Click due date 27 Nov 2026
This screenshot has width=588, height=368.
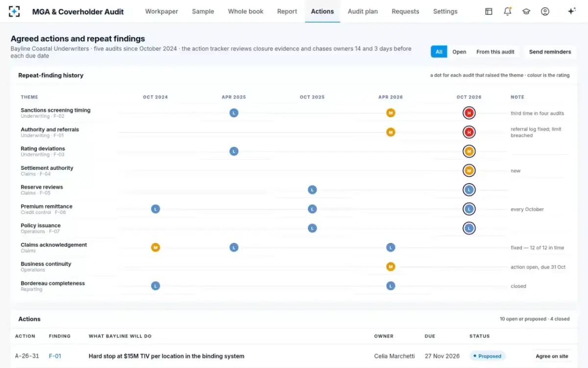[442, 356]
